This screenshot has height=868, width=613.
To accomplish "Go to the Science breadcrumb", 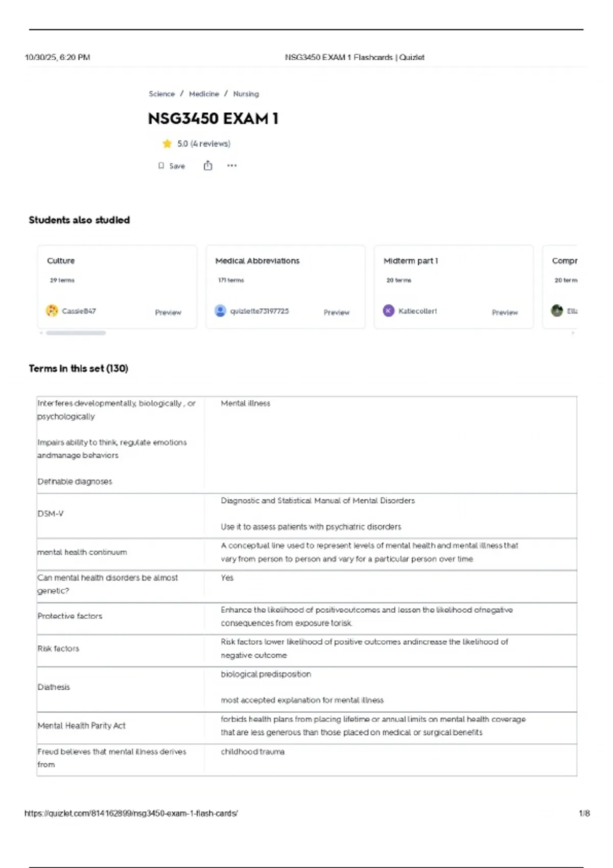I will (x=161, y=94).
